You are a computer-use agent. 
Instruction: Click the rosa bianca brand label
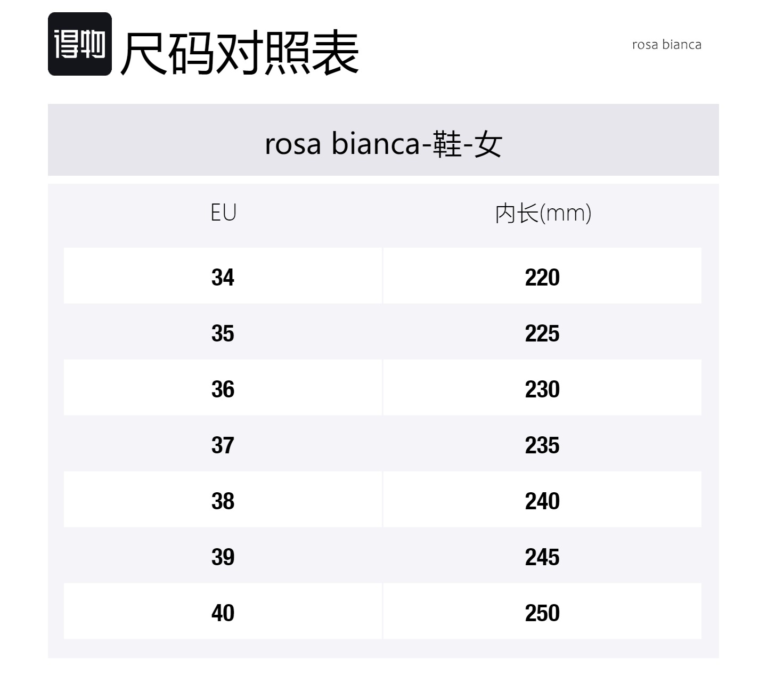(x=666, y=45)
